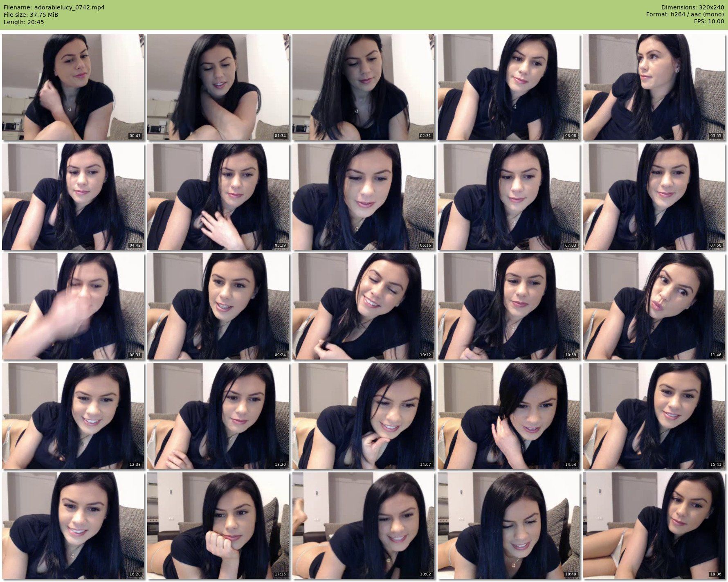This screenshot has height=582, width=728.
Task: Open the thumbnail stamped 10:12
Action: click(x=364, y=306)
